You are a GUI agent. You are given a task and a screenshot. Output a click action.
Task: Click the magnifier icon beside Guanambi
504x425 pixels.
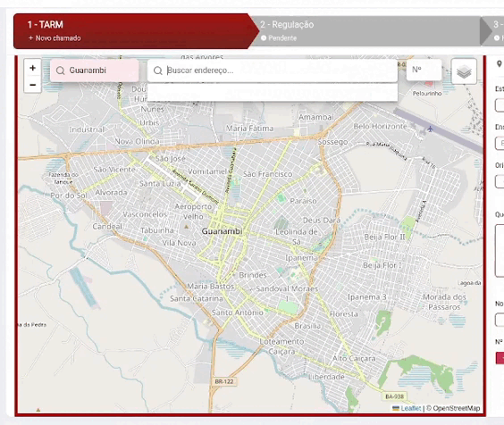tap(61, 71)
